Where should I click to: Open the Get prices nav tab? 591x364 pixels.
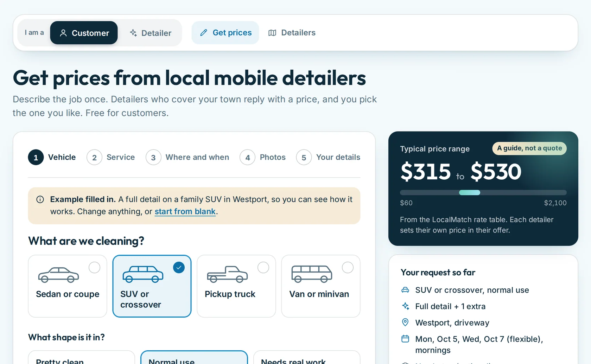(x=225, y=33)
